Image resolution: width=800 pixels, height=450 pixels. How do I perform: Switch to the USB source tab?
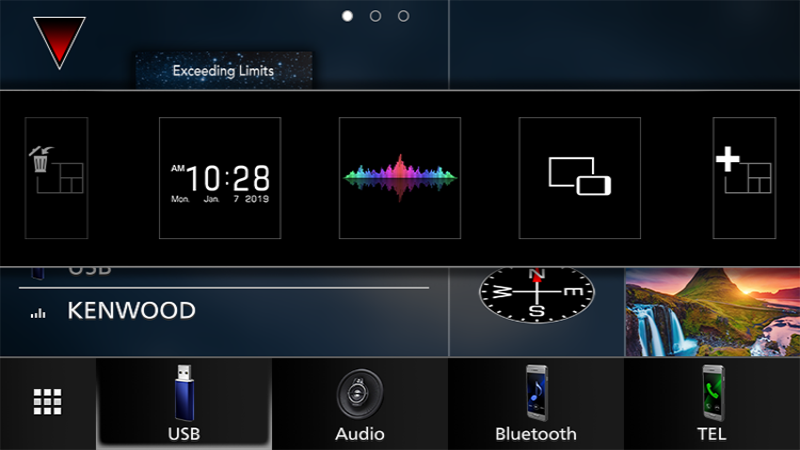coord(184,403)
